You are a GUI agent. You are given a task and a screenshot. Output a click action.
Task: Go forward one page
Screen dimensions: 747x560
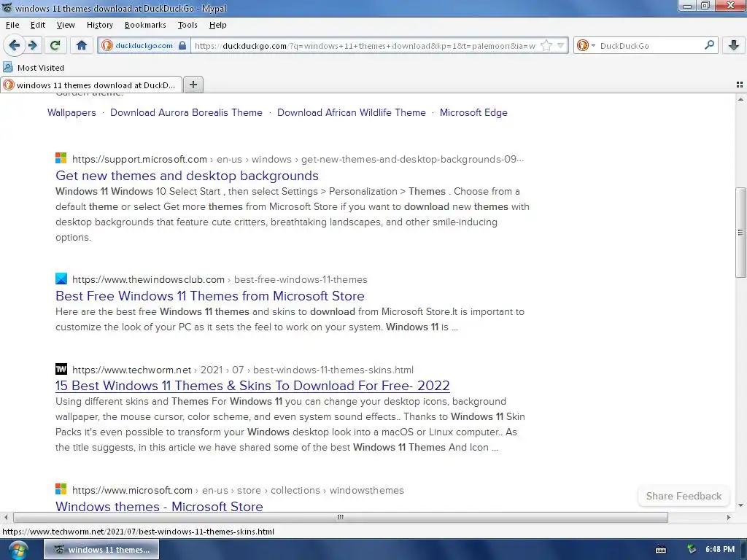coord(32,45)
